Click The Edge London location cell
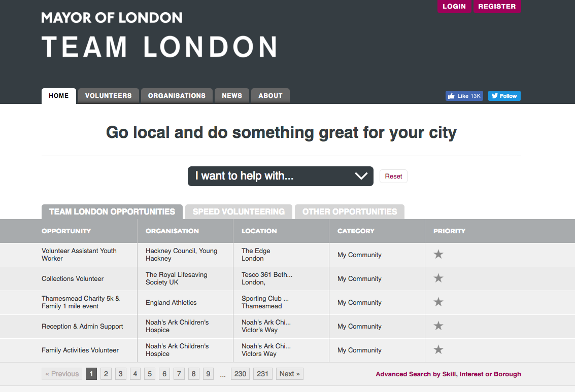The image size is (575, 392). pyautogui.click(x=256, y=255)
